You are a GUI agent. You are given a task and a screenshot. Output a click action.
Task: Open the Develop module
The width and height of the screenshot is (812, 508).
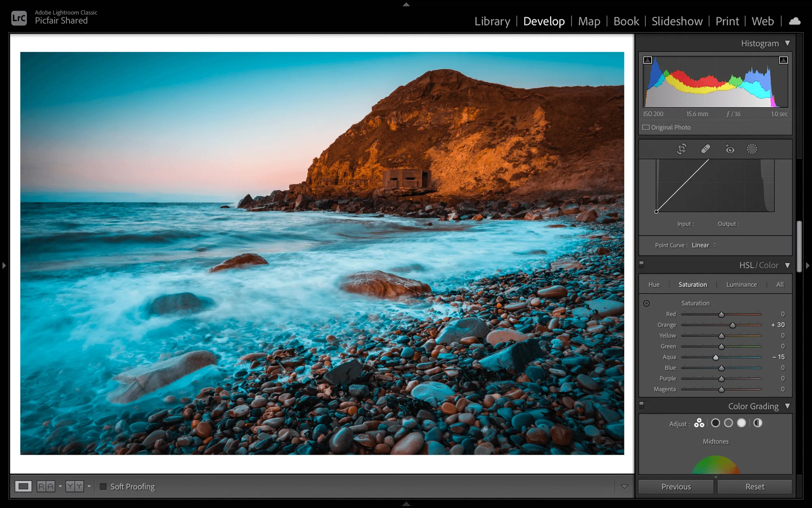pyautogui.click(x=544, y=21)
